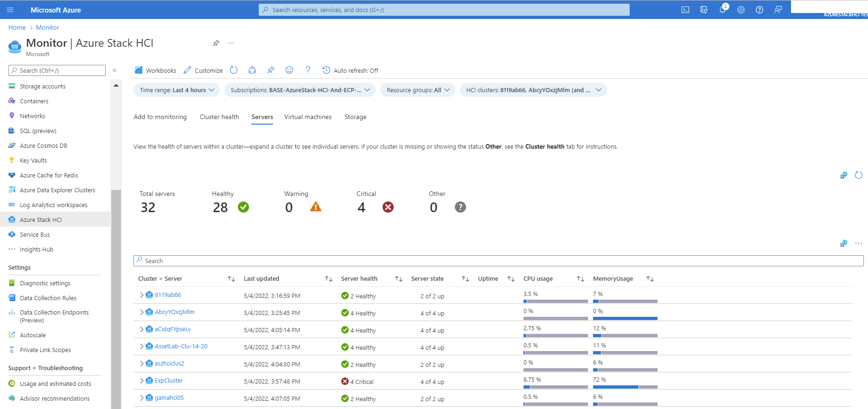Open Log Analytics query for server table
868x409 pixels.
click(843, 243)
